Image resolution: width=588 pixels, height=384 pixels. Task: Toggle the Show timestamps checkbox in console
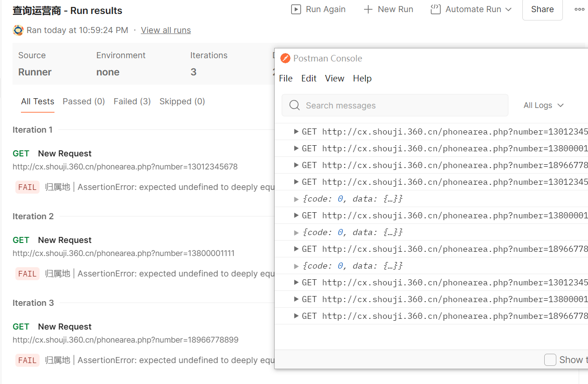tap(550, 360)
